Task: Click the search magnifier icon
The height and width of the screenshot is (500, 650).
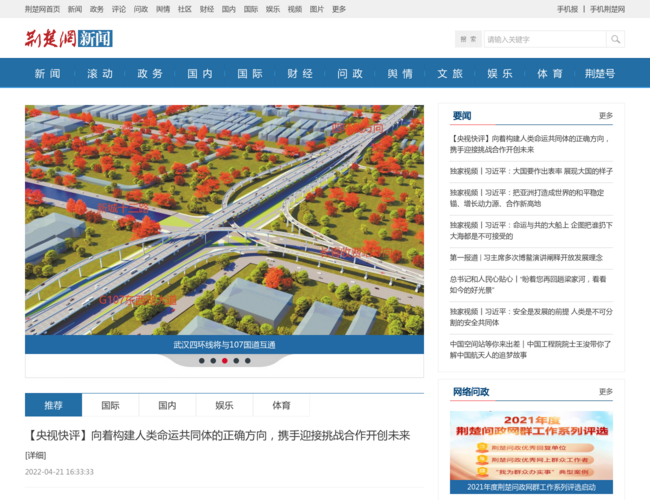Action: pos(615,39)
